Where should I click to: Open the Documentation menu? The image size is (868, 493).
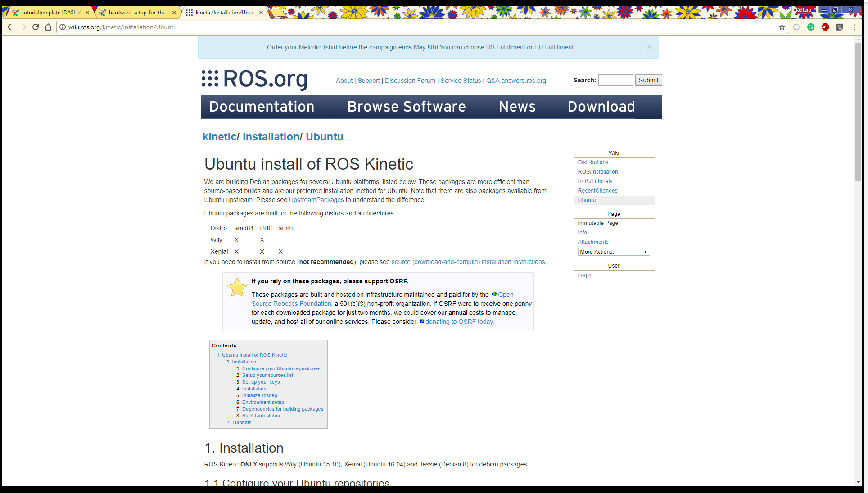coord(262,107)
